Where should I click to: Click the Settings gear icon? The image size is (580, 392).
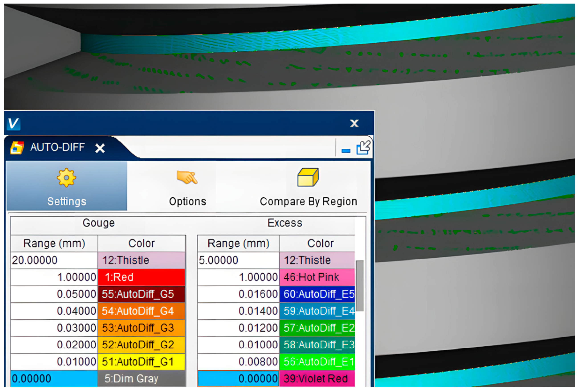tap(66, 178)
